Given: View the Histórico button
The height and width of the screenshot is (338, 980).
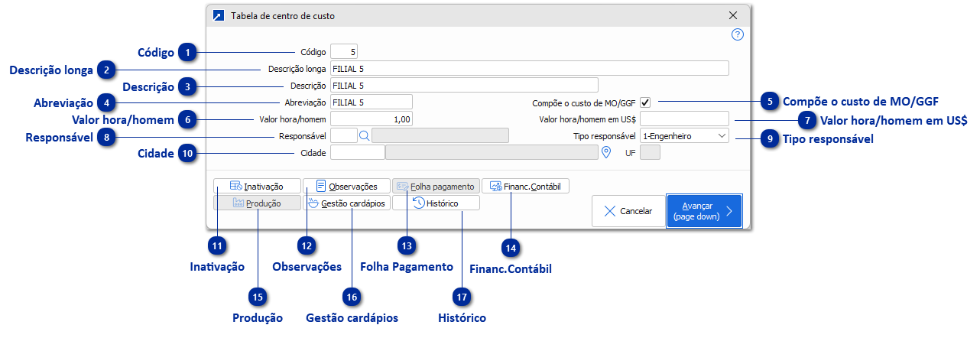Looking at the screenshot, I should click(x=436, y=203).
